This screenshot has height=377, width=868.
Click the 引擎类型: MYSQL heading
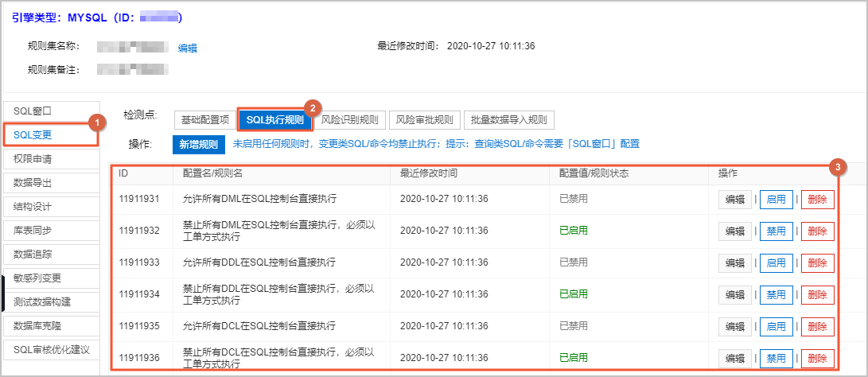coord(97,17)
